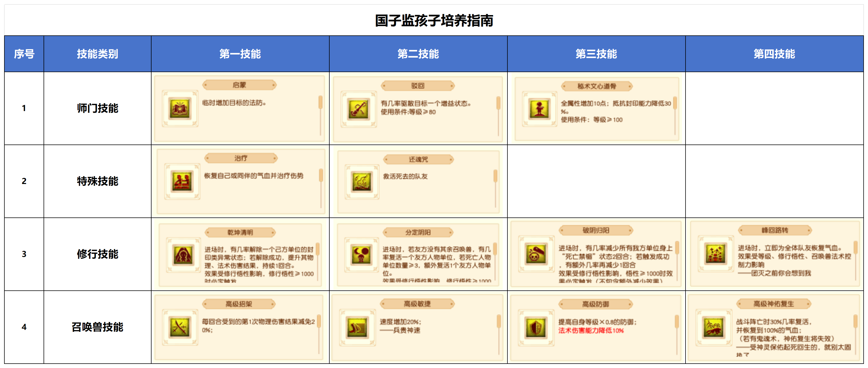Screen dimensions: 868x368
Task: Click the 峰回路转 skill icon
Action: point(715,254)
